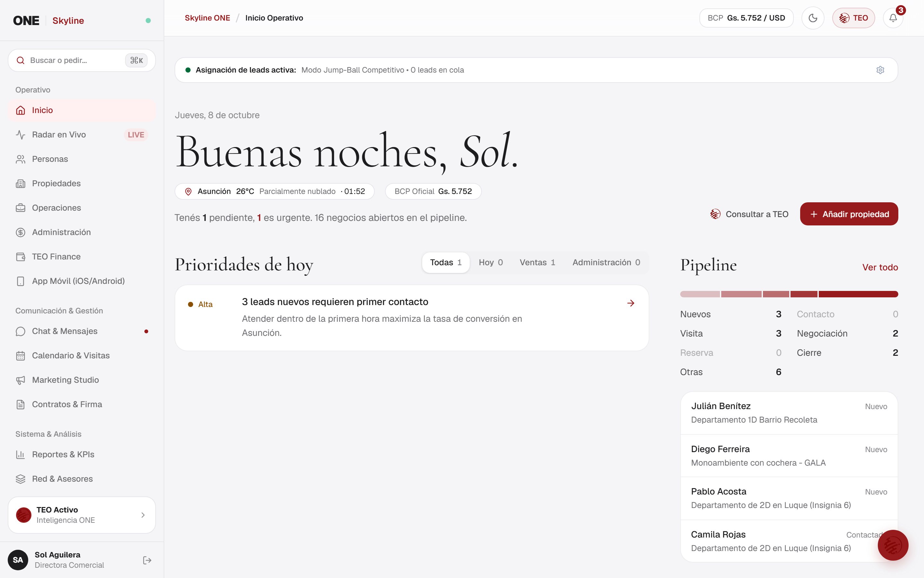Image resolution: width=924 pixels, height=578 pixels.
Task: Open Diego Ferreira pipeline entry
Action: point(789,456)
